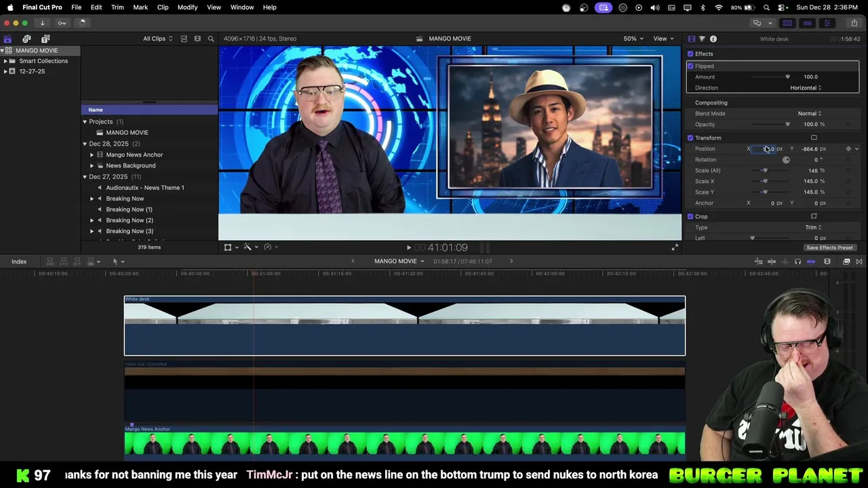868x488 pixels.
Task: Open the Clip menu
Action: click(x=163, y=7)
